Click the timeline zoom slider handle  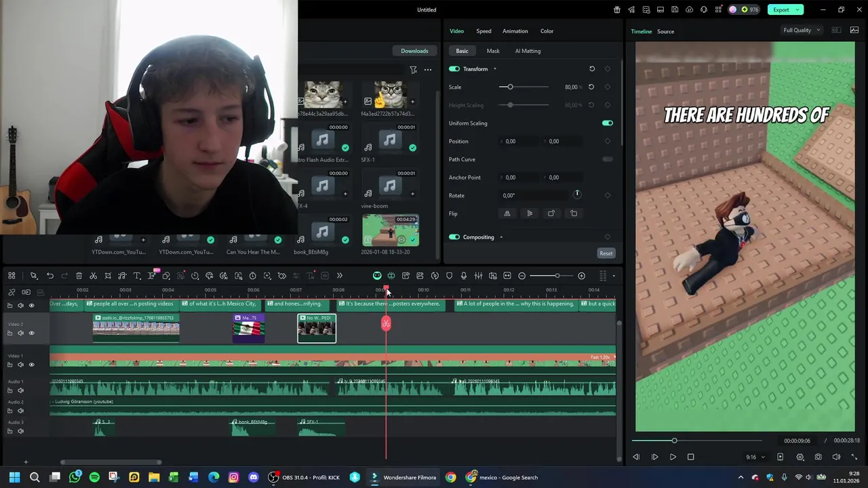pos(557,276)
